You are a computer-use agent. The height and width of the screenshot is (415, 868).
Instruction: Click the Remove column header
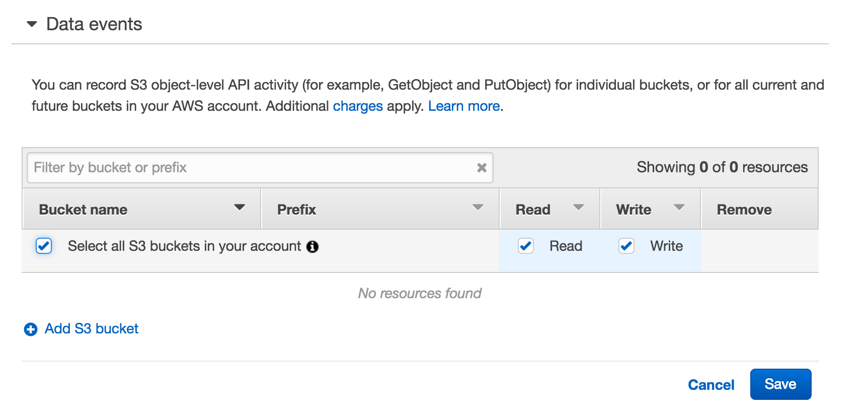coord(744,210)
